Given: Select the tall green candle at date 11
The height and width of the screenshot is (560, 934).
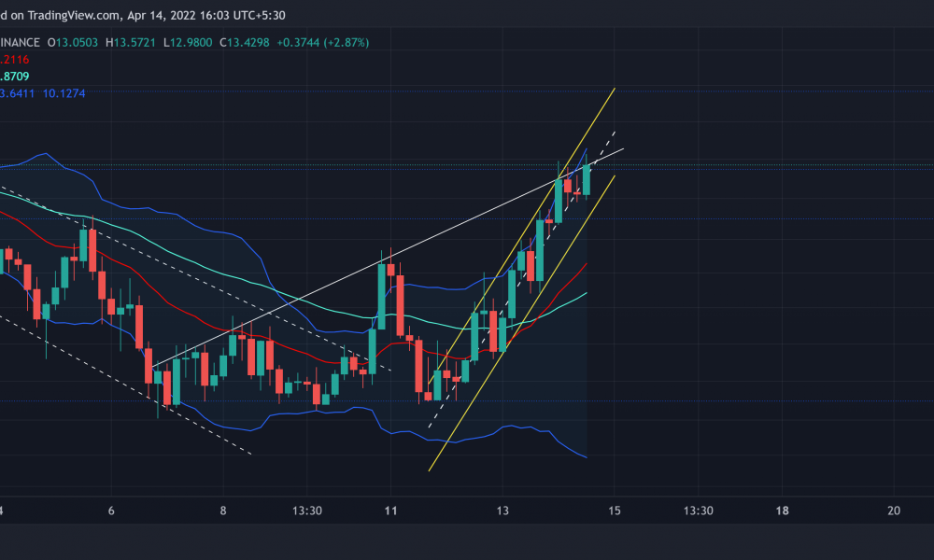Looking at the screenshot, I should [x=381, y=297].
